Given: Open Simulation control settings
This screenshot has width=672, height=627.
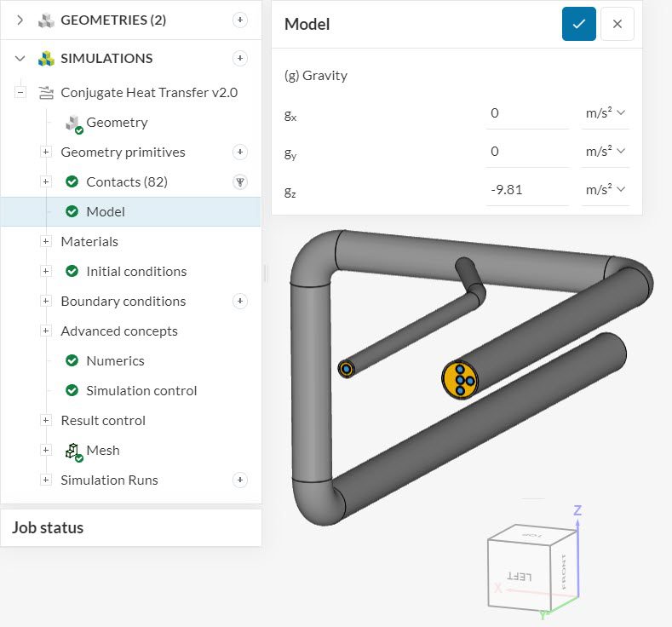Looking at the screenshot, I should tap(141, 390).
